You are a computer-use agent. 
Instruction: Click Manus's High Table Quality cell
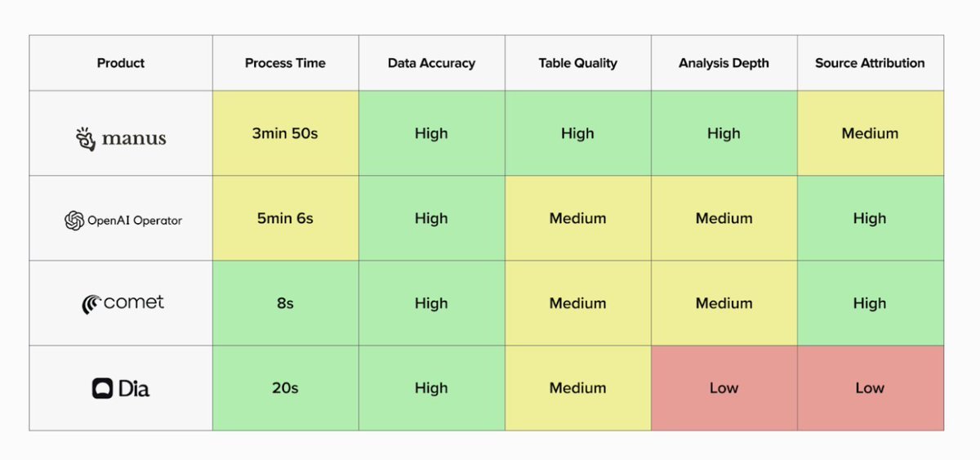[577, 133]
